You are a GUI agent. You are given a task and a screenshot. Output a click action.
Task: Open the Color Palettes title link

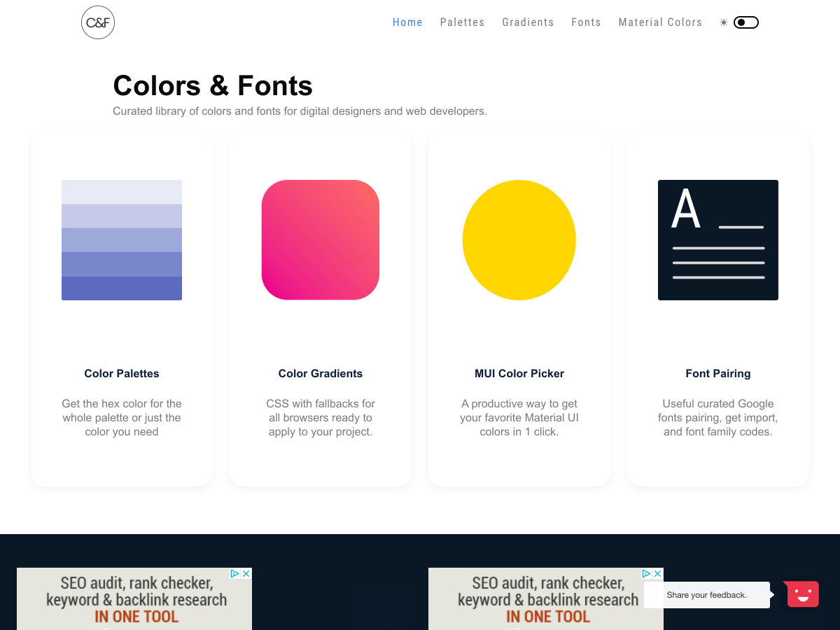(x=122, y=374)
